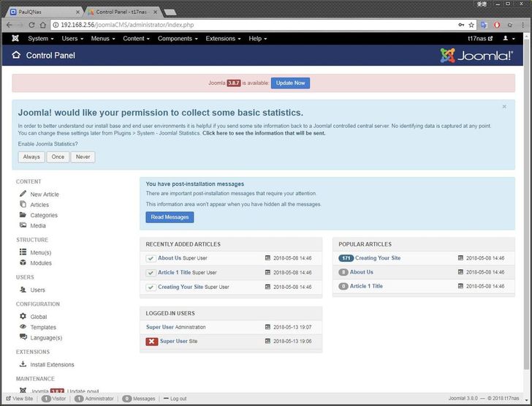Click the browser home icon
Viewport: 532px width, 406px height.
pyautogui.click(x=42, y=25)
